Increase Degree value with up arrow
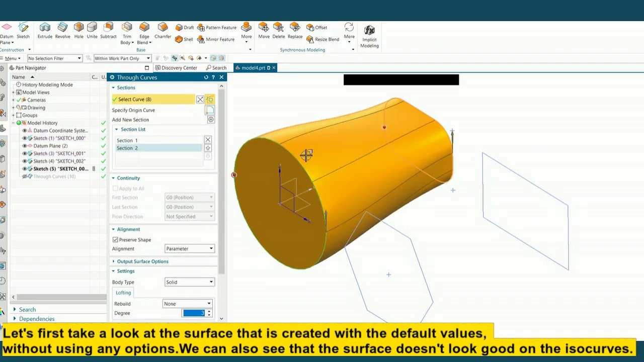Image resolution: width=644 pixels, height=362 pixels. pyautogui.click(x=209, y=311)
